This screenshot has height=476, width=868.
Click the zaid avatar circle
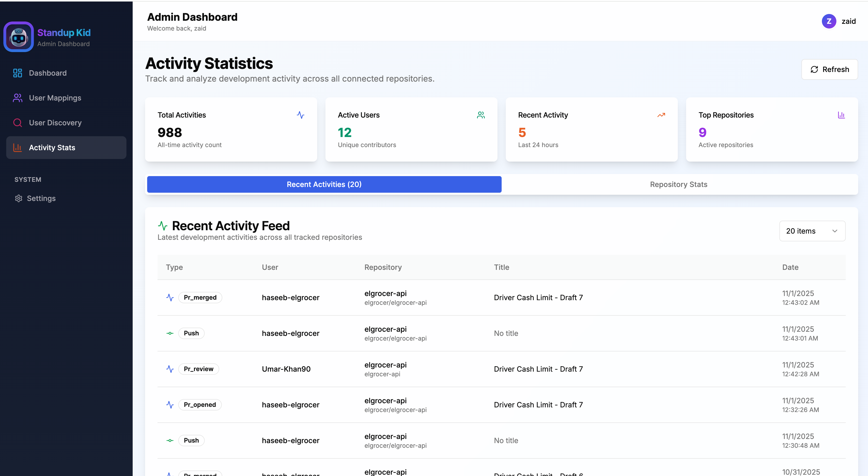[x=829, y=21]
